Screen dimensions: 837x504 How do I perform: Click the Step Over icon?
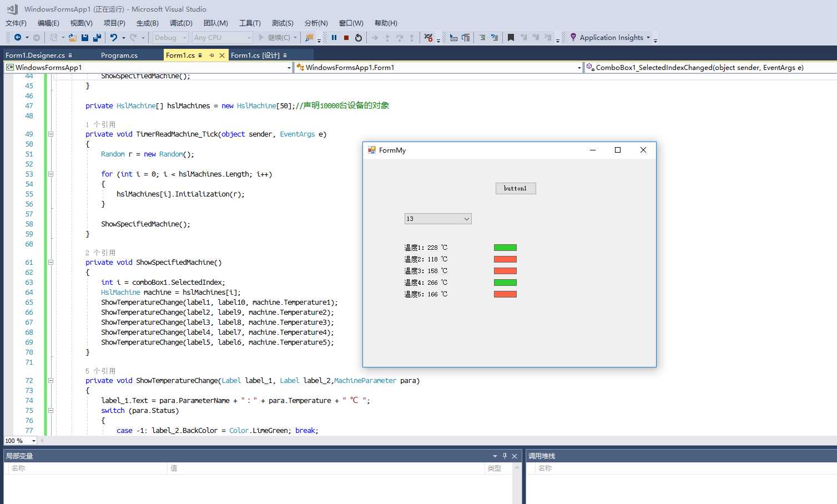(x=400, y=38)
